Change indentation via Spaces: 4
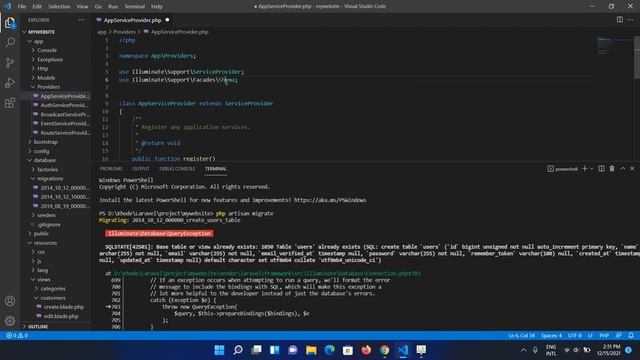This screenshot has width=640, height=360. pos(551,336)
